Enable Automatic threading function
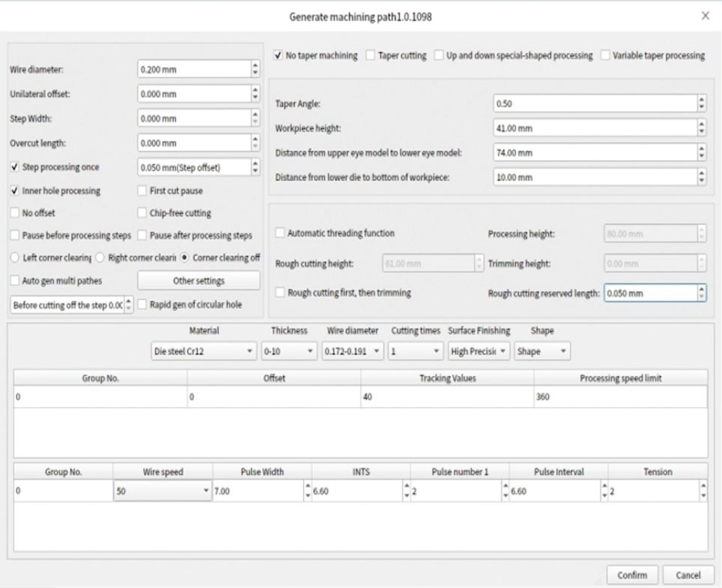The image size is (722, 588). click(x=280, y=233)
